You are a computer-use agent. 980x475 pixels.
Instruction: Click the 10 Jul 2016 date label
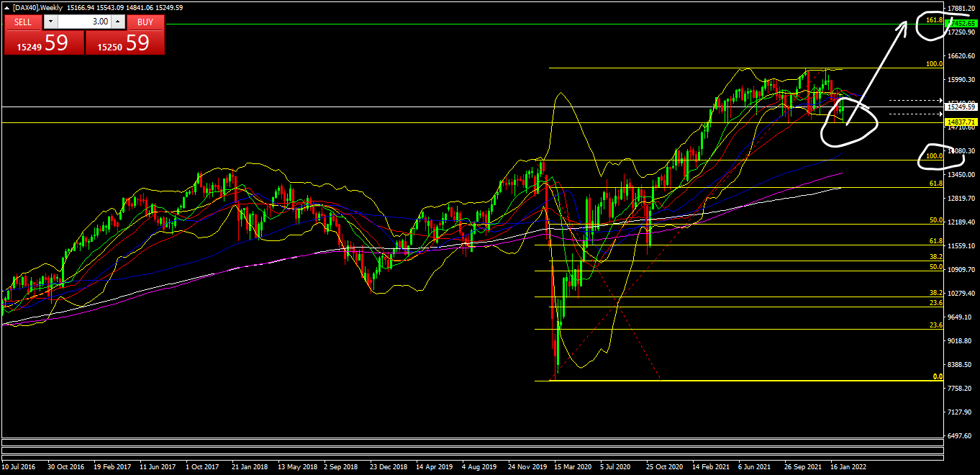(20, 466)
